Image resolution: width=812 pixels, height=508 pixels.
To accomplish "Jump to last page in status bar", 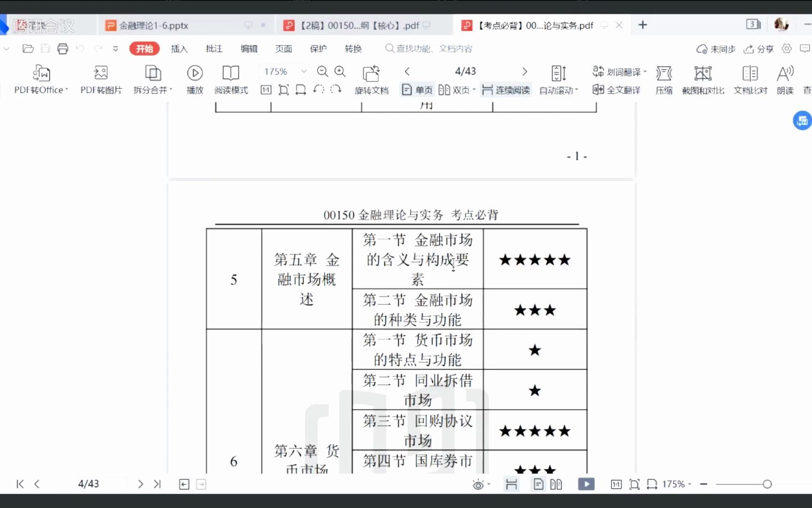I will coord(157,484).
